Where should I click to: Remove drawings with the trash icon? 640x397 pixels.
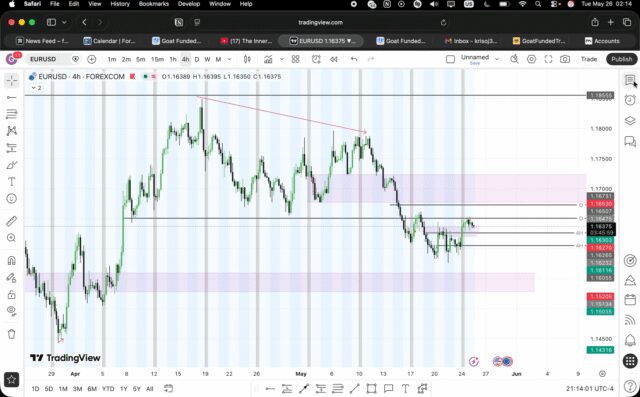[11, 334]
